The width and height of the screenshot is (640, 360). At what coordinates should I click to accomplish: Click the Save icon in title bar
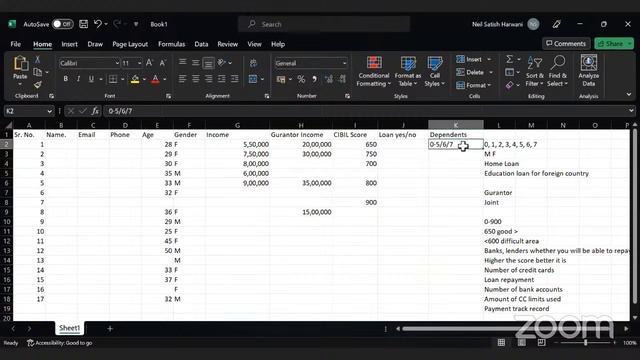83,24
